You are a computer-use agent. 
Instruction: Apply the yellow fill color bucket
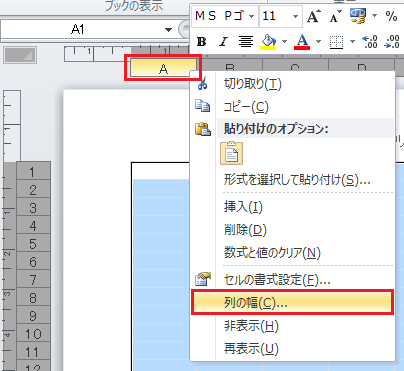269,42
